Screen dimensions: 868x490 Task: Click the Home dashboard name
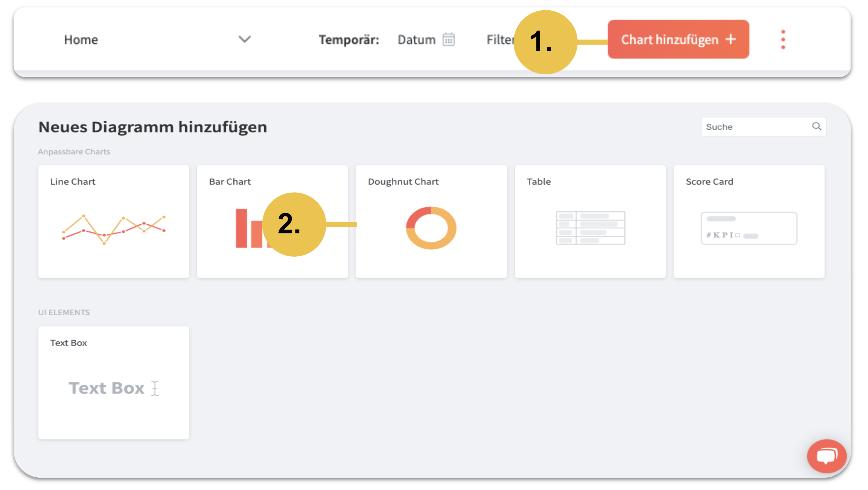point(81,40)
